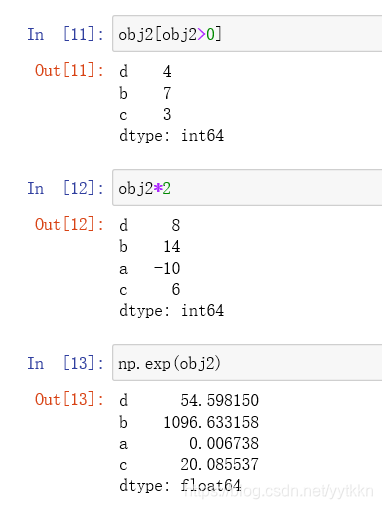The image size is (382, 509).
Task: Click index label b in Out[13]
Action: coord(123,422)
